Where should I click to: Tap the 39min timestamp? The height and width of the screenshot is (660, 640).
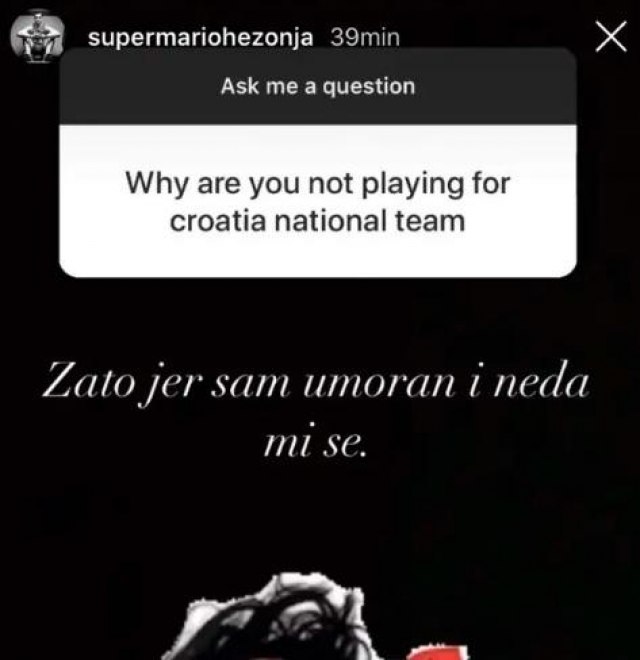pos(365,38)
